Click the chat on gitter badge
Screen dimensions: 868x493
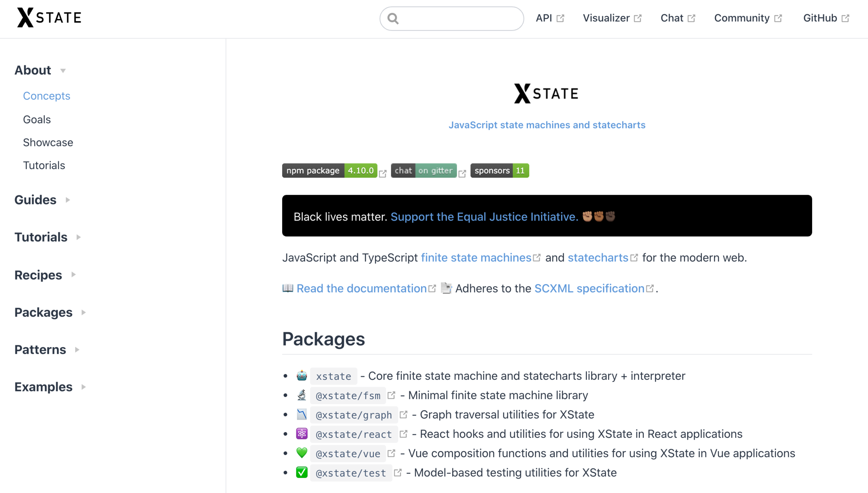point(423,171)
